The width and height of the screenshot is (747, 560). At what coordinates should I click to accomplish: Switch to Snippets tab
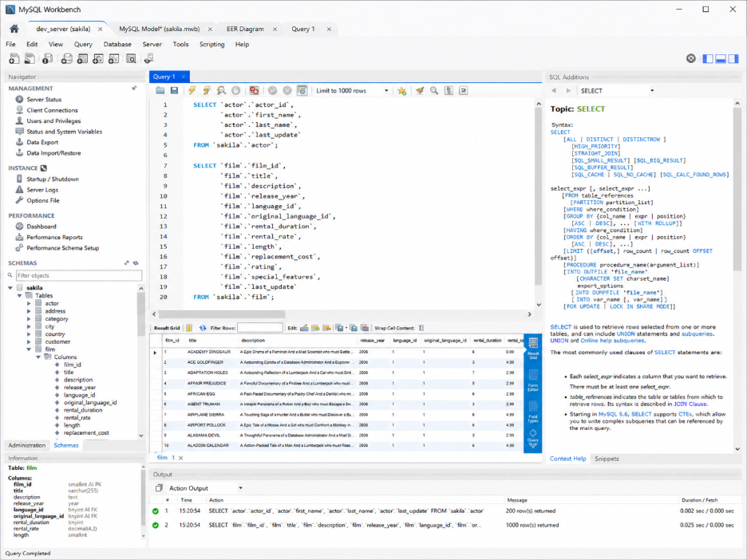[607, 459]
